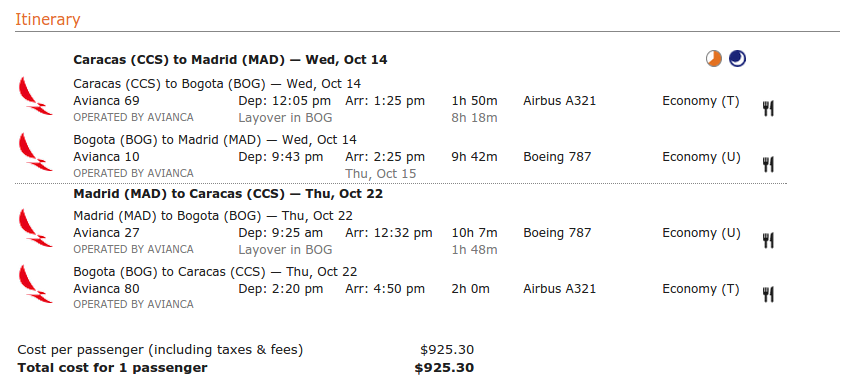The image size is (849, 383).
Task: Click the Airbus A321 aircraft on Avianca 69
Action: tap(559, 101)
